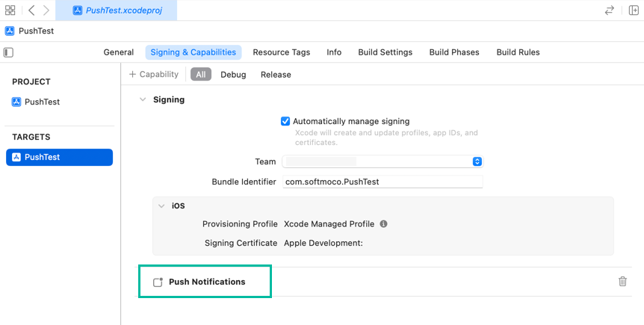Open the related items grid icon
The image size is (644, 325).
10,10
